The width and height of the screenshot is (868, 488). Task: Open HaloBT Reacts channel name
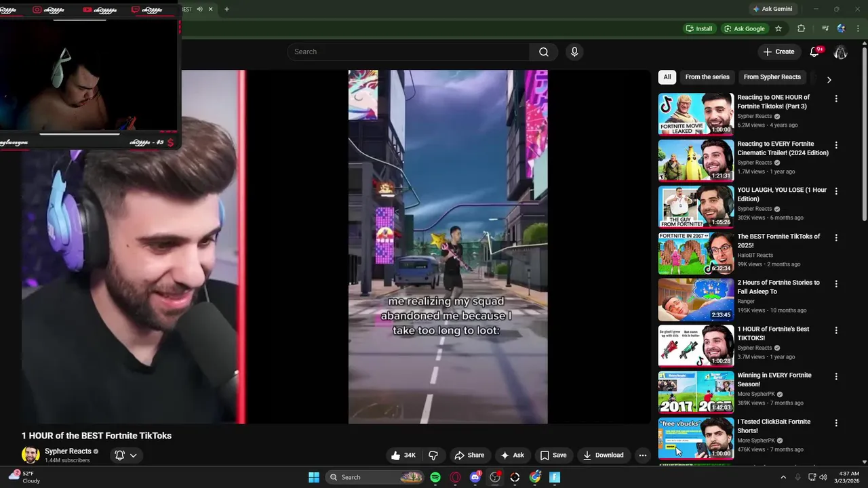pyautogui.click(x=755, y=256)
